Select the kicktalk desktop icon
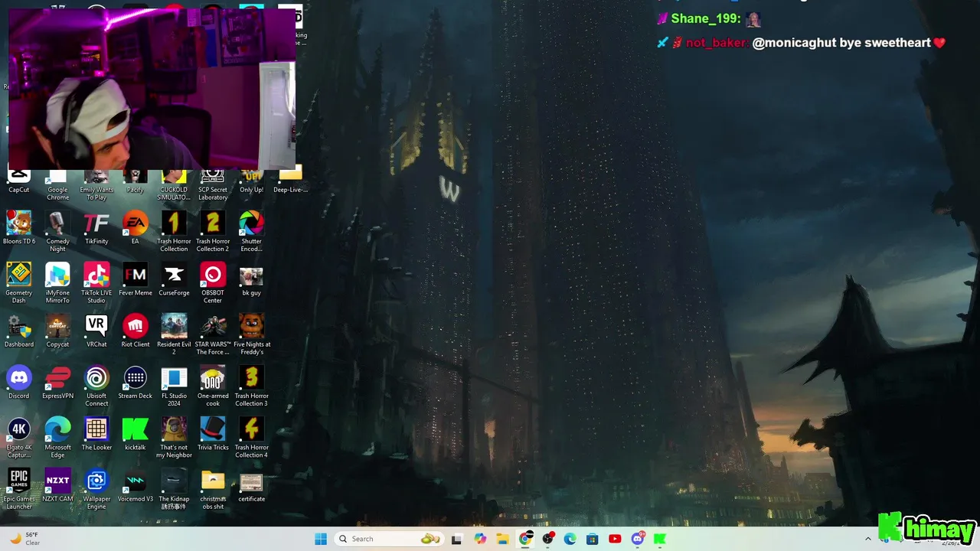 click(136, 434)
